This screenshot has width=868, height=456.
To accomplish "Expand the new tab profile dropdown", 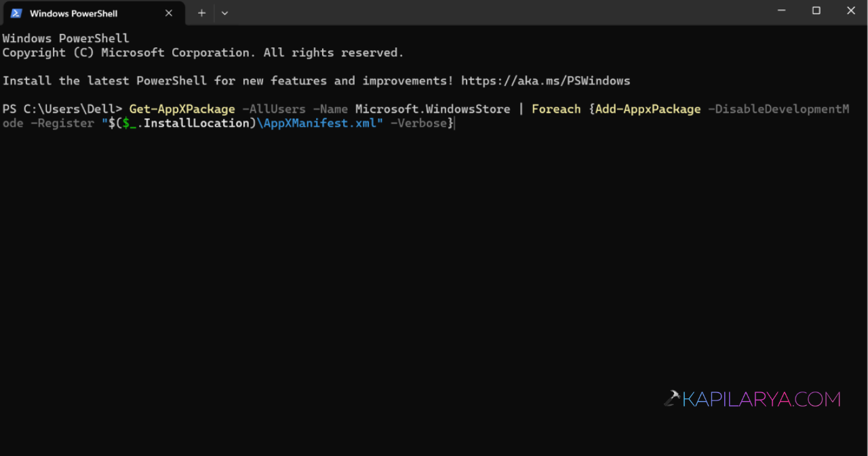I will (x=224, y=13).
